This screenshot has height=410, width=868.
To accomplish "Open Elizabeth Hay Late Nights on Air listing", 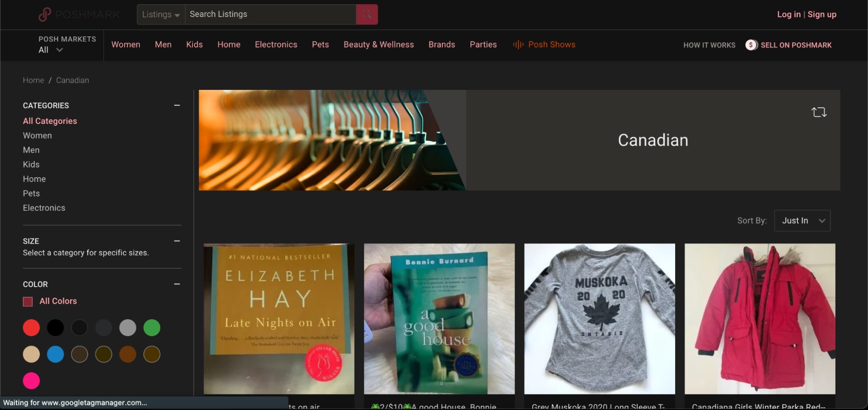I will [x=279, y=319].
